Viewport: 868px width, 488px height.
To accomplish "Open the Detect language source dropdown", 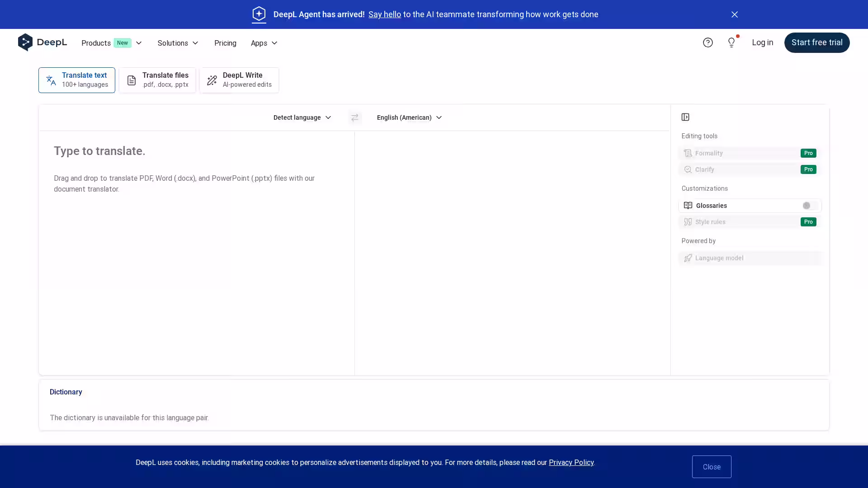I will pos(302,117).
